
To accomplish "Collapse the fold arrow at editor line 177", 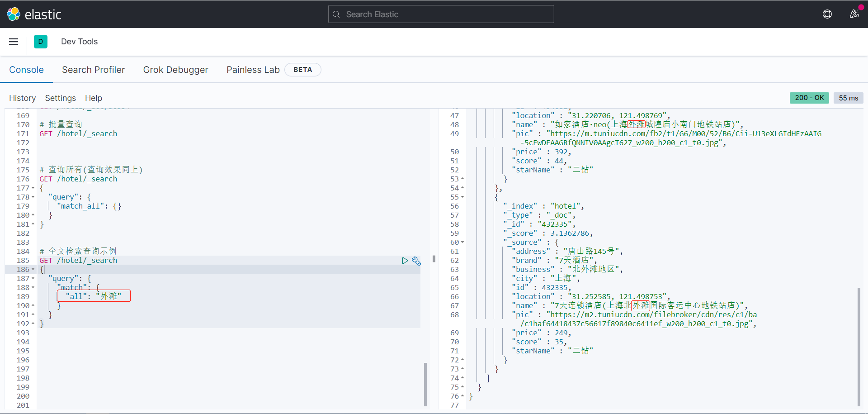I will click(x=33, y=188).
